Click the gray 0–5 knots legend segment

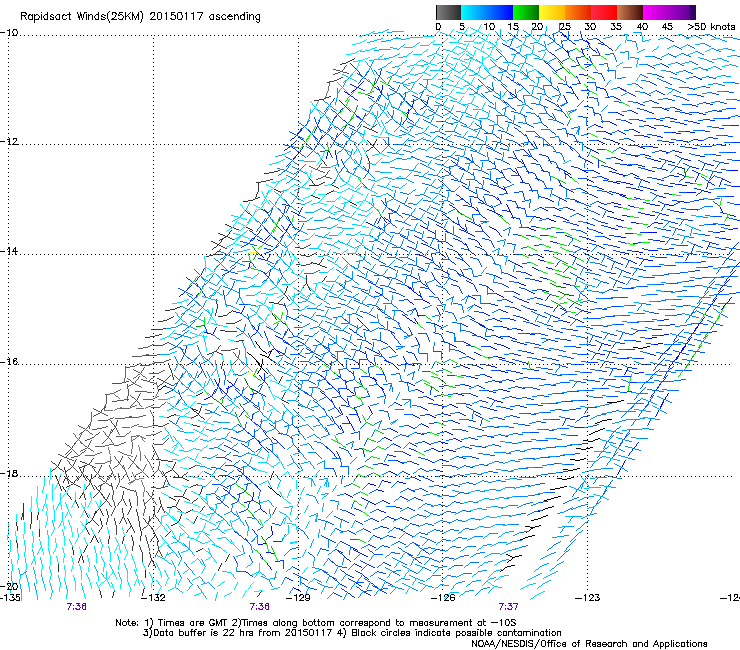[x=448, y=12]
